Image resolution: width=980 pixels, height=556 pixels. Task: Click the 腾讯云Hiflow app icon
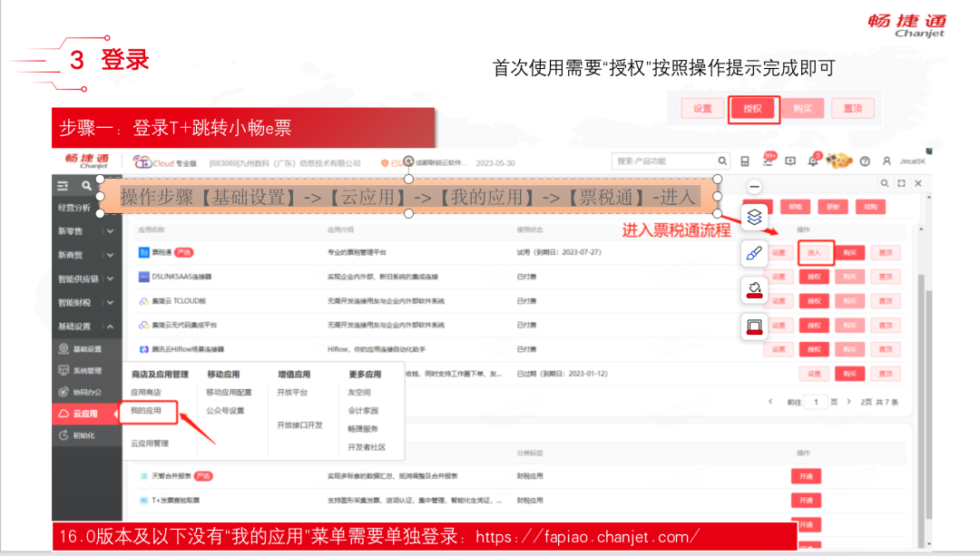[x=143, y=349]
